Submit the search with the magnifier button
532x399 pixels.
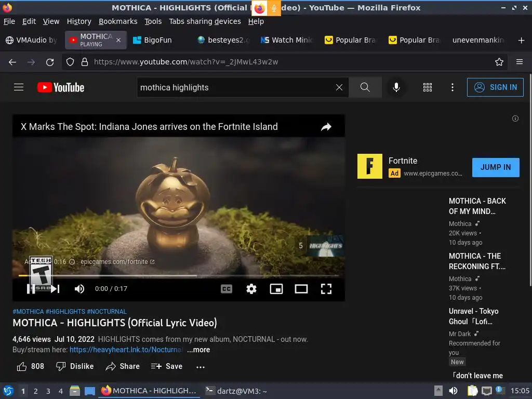tap(365, 87)
